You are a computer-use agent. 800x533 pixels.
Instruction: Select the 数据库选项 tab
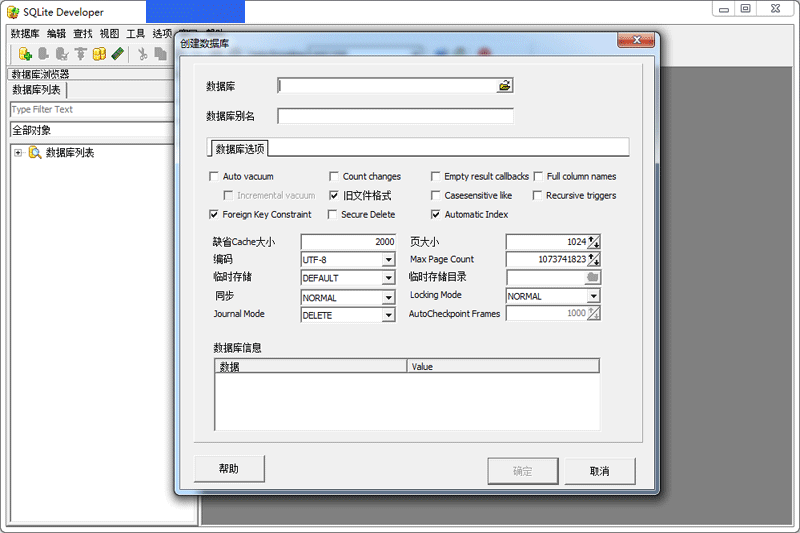(x=240, y=149)
